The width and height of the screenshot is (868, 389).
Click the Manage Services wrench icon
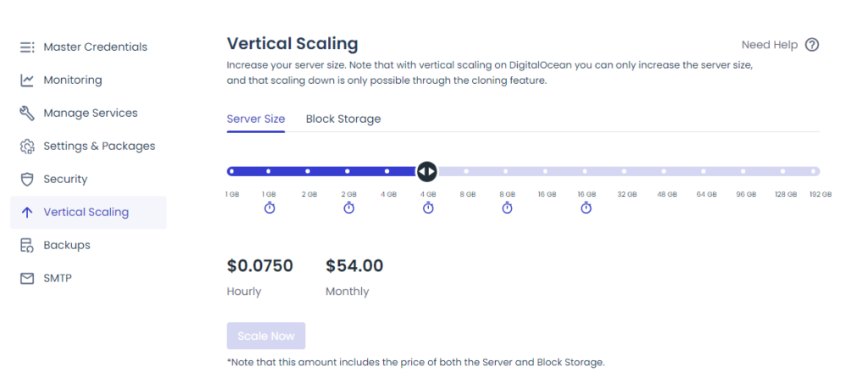coord(27,114)
